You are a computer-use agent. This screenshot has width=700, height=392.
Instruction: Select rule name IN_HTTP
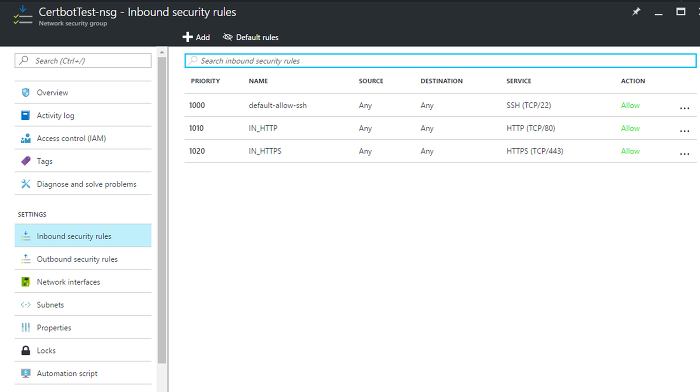(263, 128)
